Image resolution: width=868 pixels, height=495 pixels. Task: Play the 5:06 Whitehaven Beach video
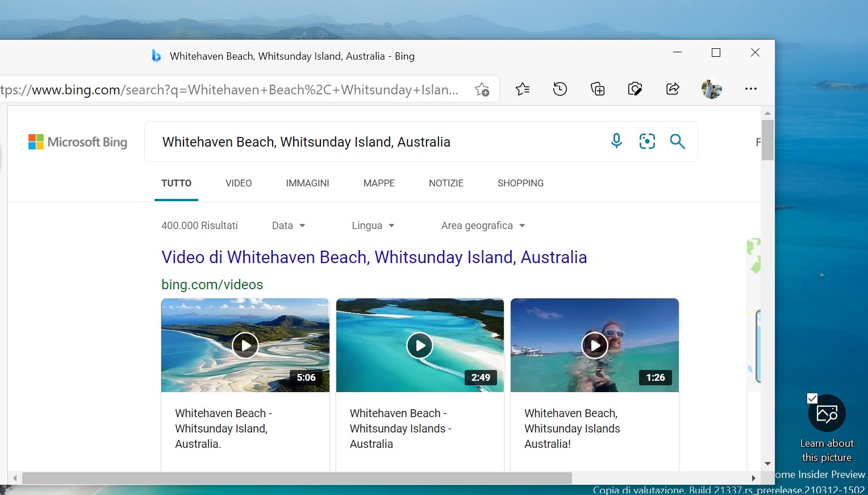click(245, 345)
